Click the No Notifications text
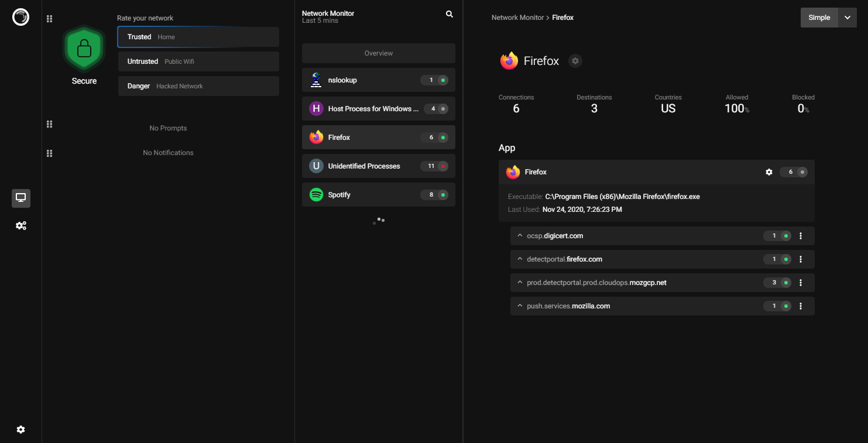 [168, 153]
